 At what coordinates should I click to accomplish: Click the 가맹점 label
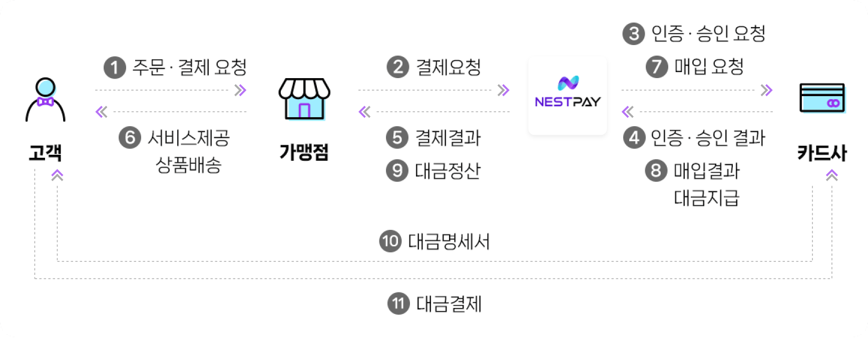click(x=304, y=152)
